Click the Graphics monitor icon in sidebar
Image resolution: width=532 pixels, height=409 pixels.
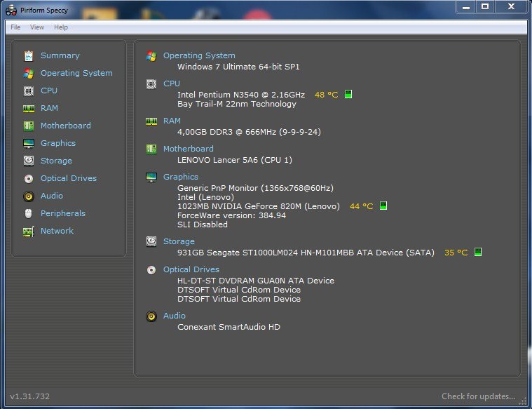tap(29, 143)
